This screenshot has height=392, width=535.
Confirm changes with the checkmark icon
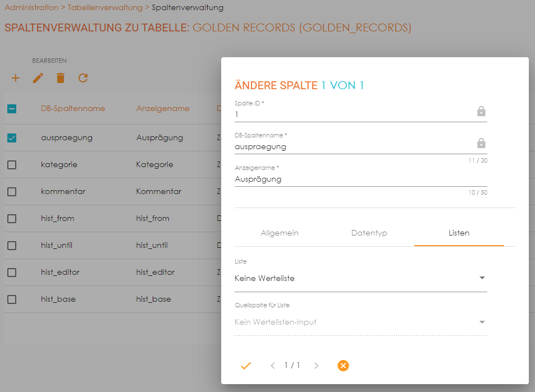(x=245, y=365)
